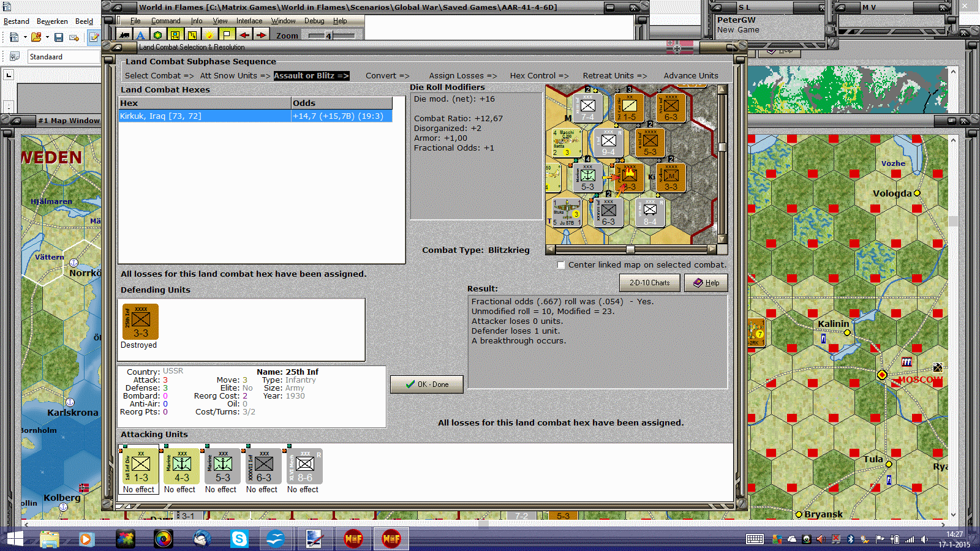980x551 pixels.
Task: Open the Skype taskbar icon
Action: point(239,539)
